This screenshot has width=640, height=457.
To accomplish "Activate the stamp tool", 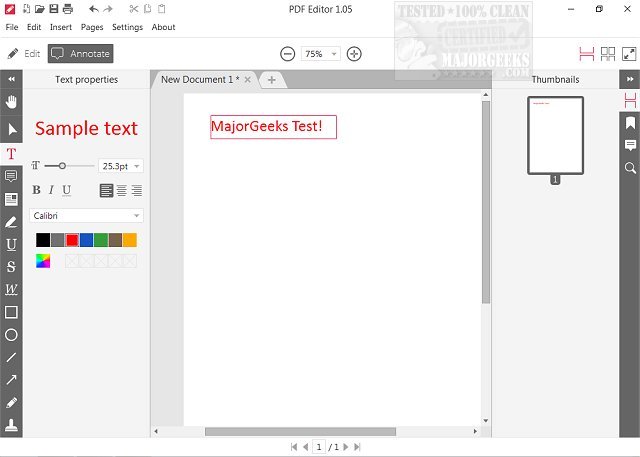I will pyautogui.click(x=11, y=426).
